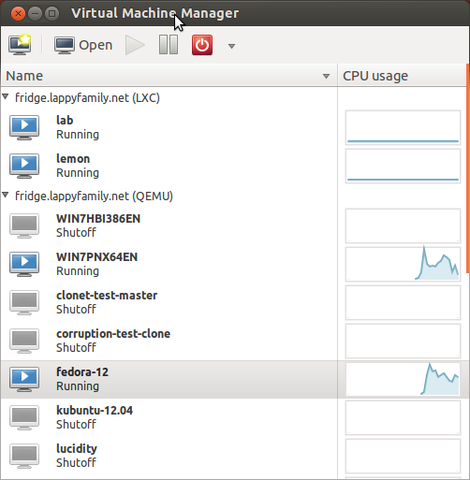470x480 pixels.
Task: Close the Virtual Machine Manager window
Action: point(18,14)
